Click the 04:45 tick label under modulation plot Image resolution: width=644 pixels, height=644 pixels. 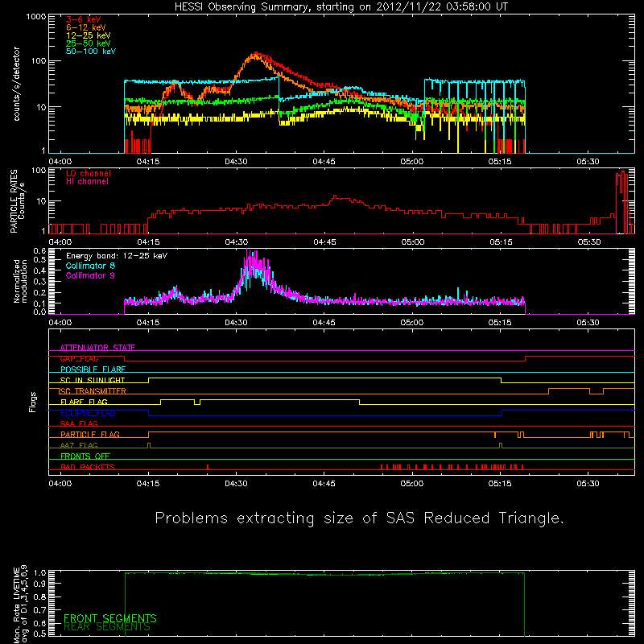pos(324,323)
